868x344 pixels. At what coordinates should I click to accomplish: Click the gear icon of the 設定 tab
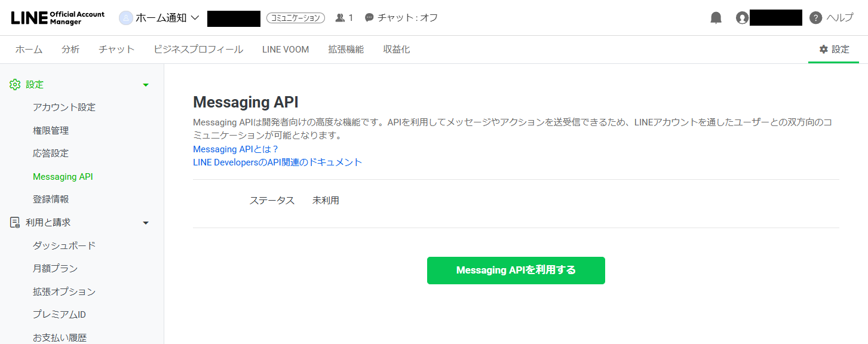[824, 50]
